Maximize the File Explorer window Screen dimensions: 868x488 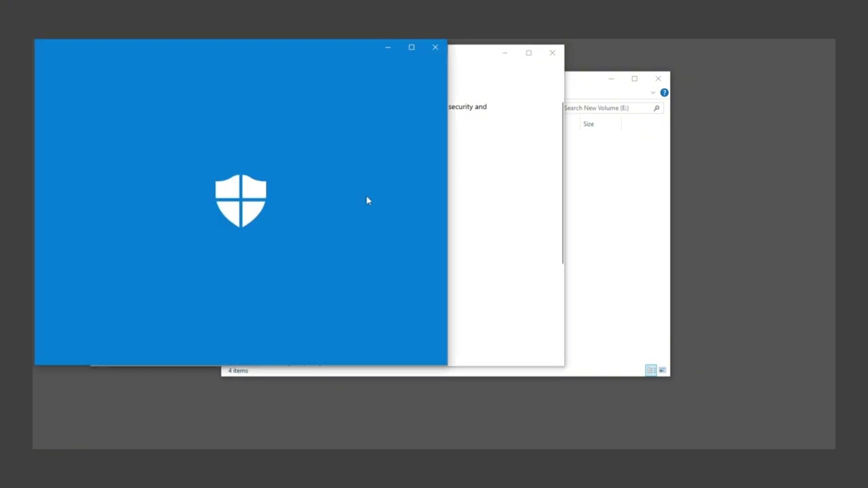635,79
